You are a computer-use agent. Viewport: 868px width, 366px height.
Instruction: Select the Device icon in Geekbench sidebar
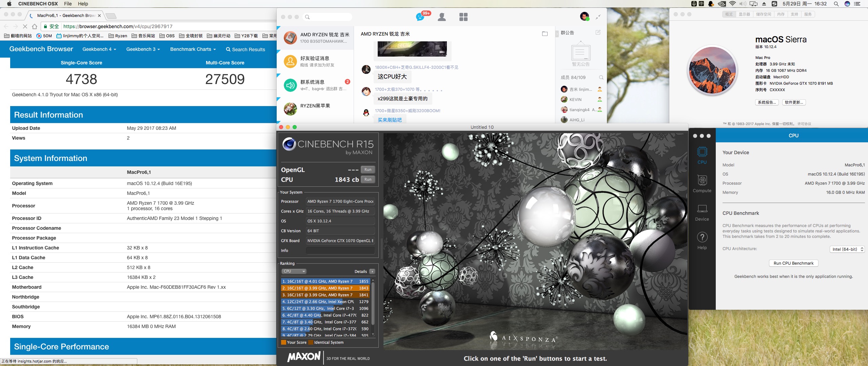pos(702,212)
